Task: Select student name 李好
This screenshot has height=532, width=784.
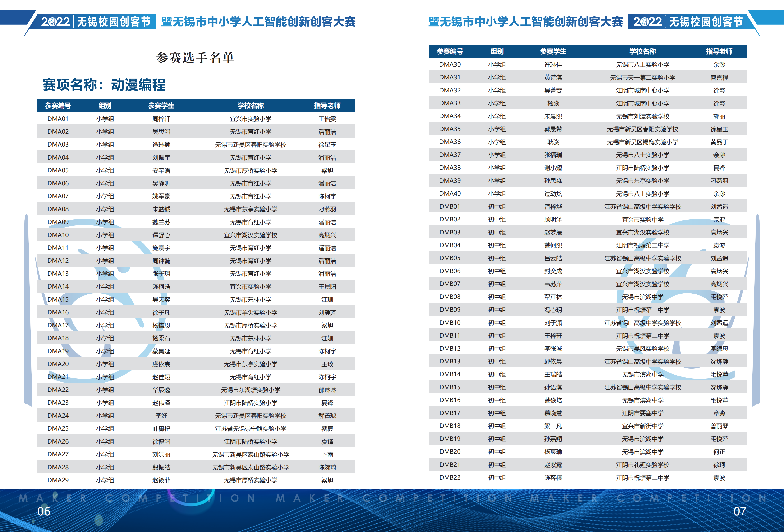Action: tap(161, 416)
